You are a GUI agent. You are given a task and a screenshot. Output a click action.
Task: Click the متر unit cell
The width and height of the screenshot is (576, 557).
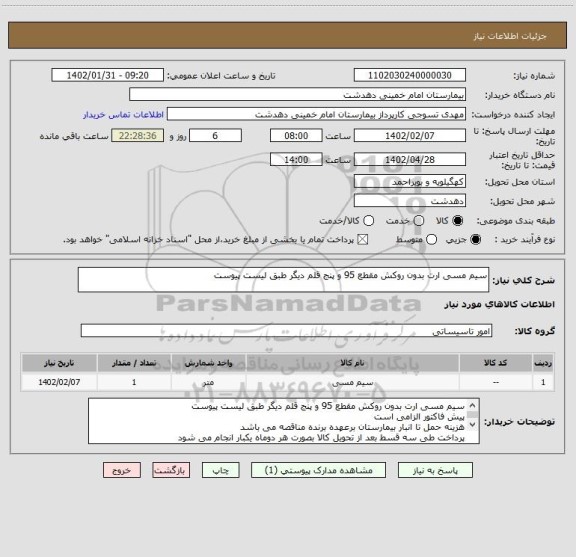[208, 382]
